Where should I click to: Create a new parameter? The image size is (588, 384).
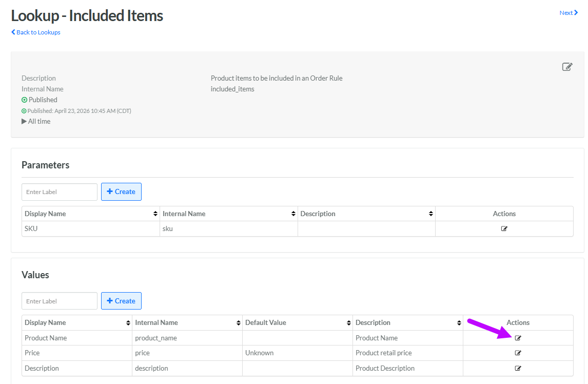pyautogui.click(x=121, y=192)
